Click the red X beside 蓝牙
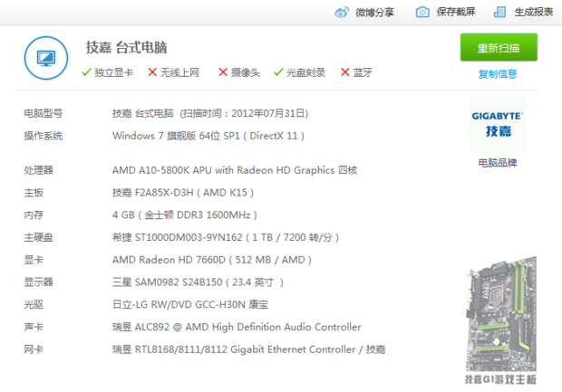The image size is (562, 392). (x=345, y=72)
